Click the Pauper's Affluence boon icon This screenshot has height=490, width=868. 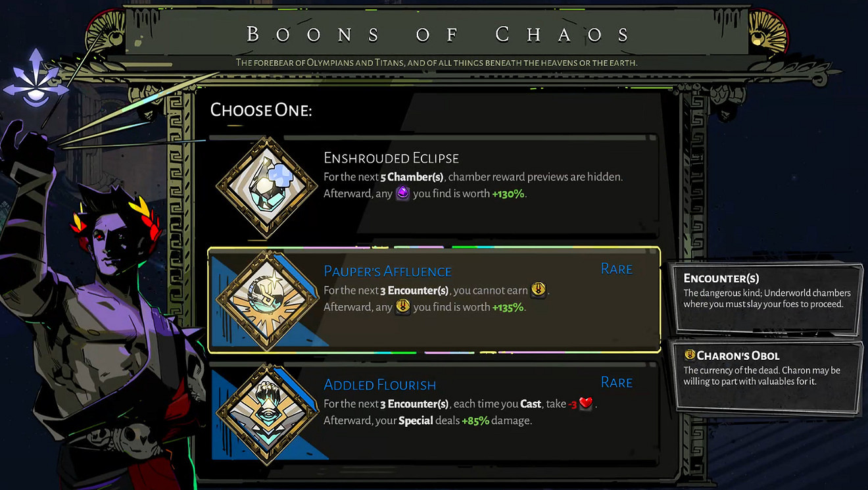coord(266,300)
